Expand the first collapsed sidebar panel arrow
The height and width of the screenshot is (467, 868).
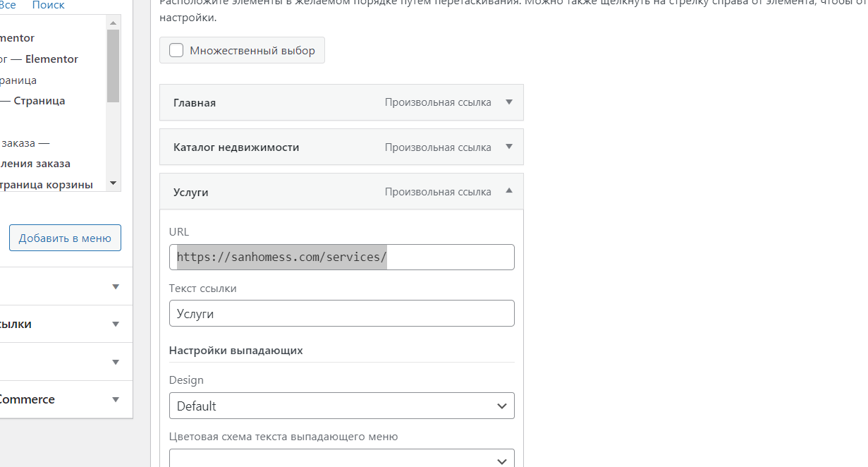(x=116, y=286)
